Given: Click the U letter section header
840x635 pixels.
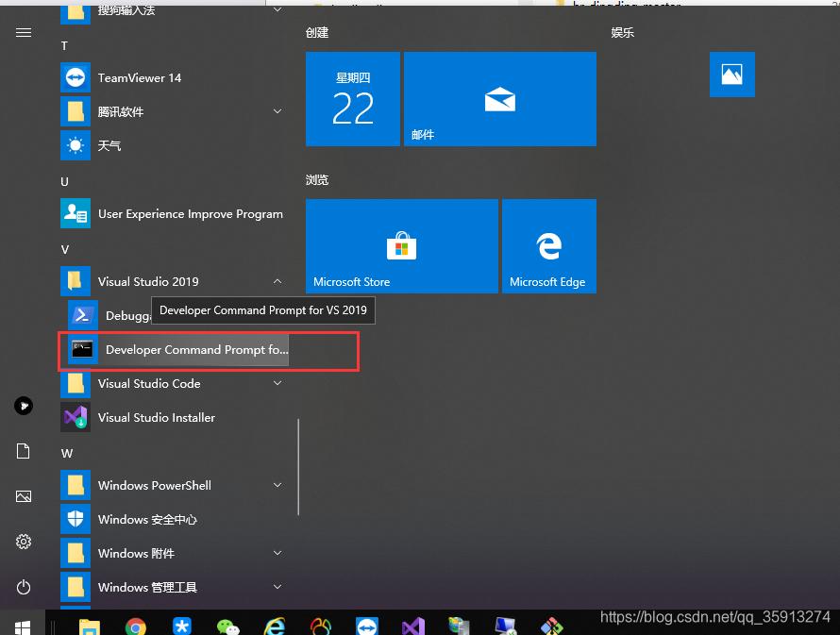Looking at the screenshot, I should click(64, 181).
